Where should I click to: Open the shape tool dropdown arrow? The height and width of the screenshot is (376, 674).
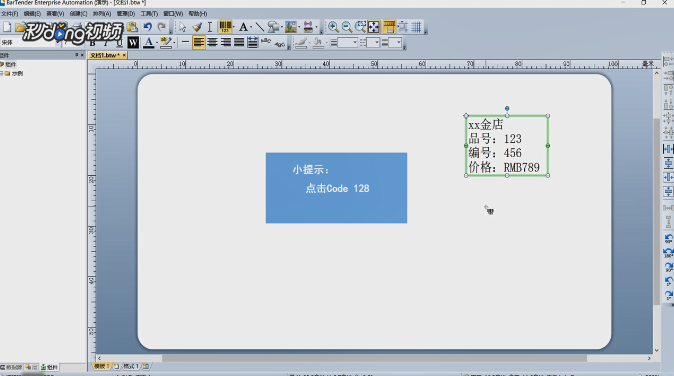click(x=282, y=28)
